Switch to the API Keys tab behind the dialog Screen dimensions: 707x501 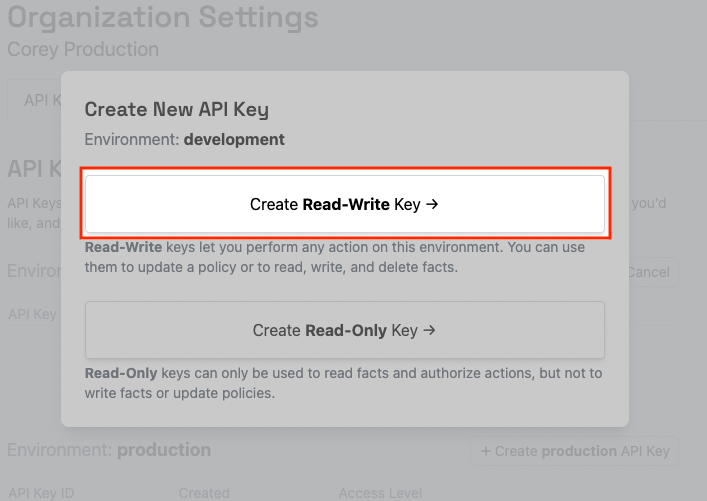click(35, 101)
